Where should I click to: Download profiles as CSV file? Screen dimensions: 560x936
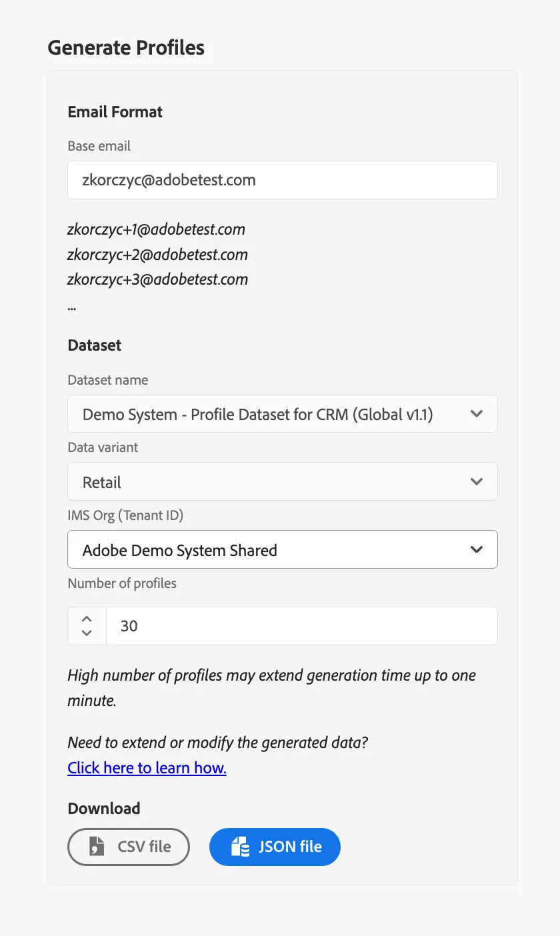point(129,847)
